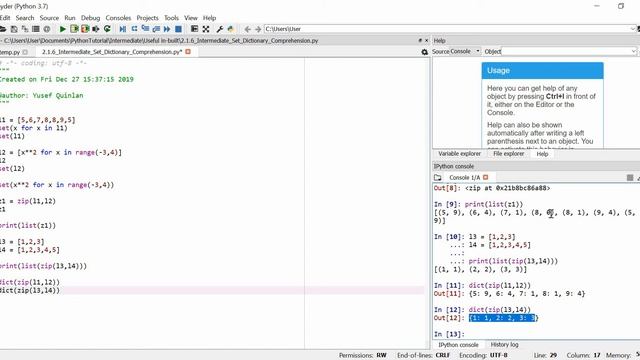The width and height of the screenshot is (640, 360).
Task: Open the View menu
Action: point(191,18)
